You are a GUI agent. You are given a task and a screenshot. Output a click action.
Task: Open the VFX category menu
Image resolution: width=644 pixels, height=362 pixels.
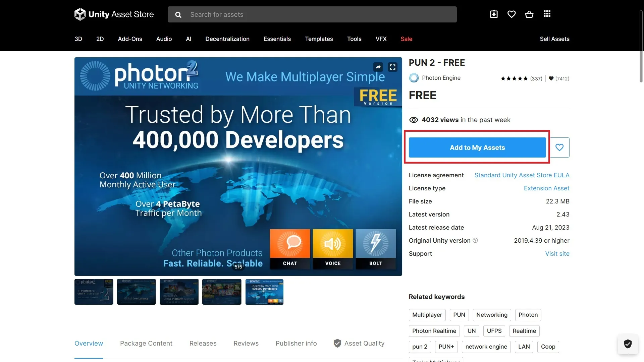pos(381,39)
